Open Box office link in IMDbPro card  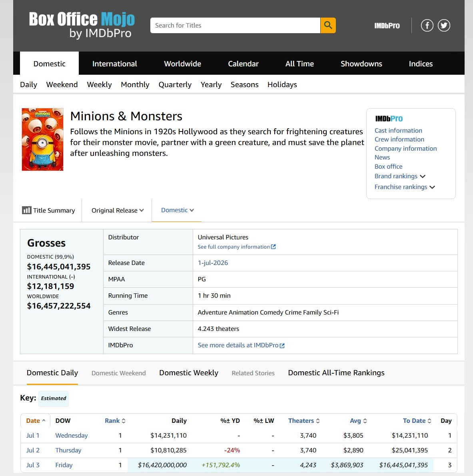click(x=388, y=166)
